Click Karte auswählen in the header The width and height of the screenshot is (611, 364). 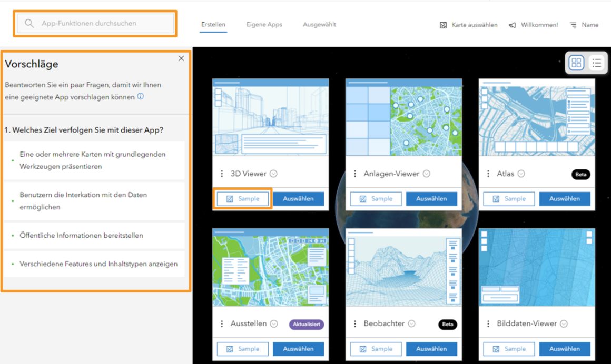(x=468, y=25)
